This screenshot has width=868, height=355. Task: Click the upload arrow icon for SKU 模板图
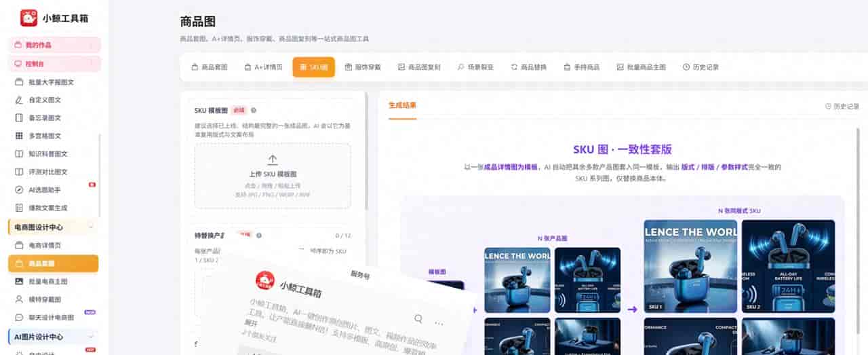(273, 160)
